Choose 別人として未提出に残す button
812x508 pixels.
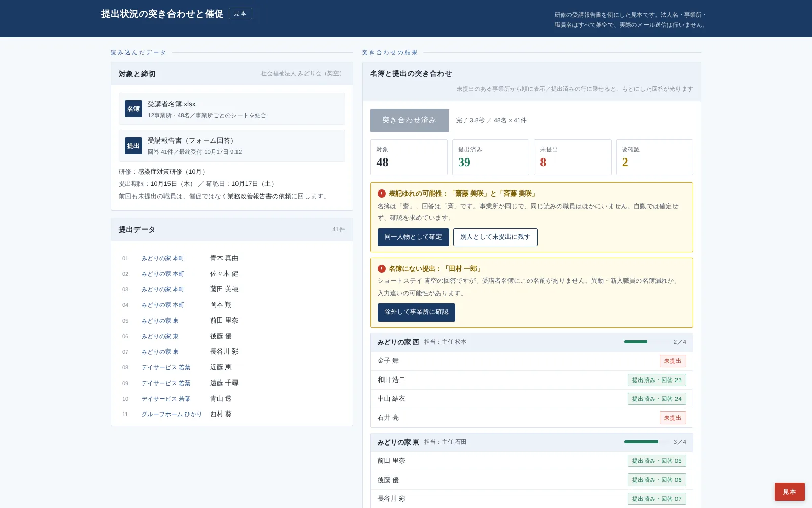point(495,237)
